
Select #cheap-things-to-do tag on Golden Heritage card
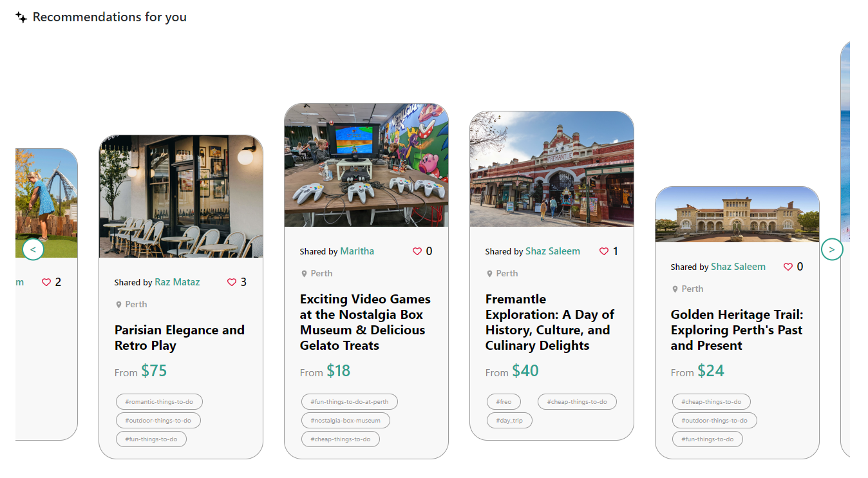coord(712,402)
